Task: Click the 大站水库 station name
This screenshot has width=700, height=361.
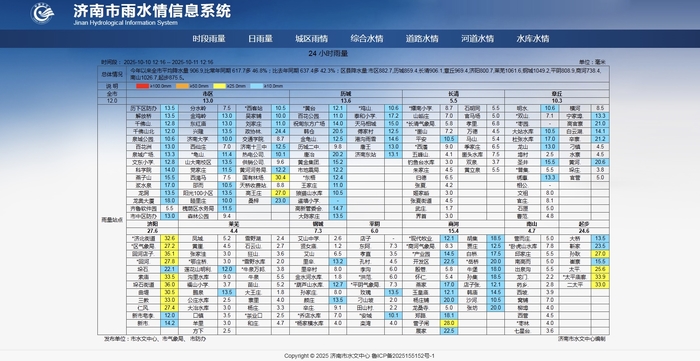Action: (x=522, y=131)
